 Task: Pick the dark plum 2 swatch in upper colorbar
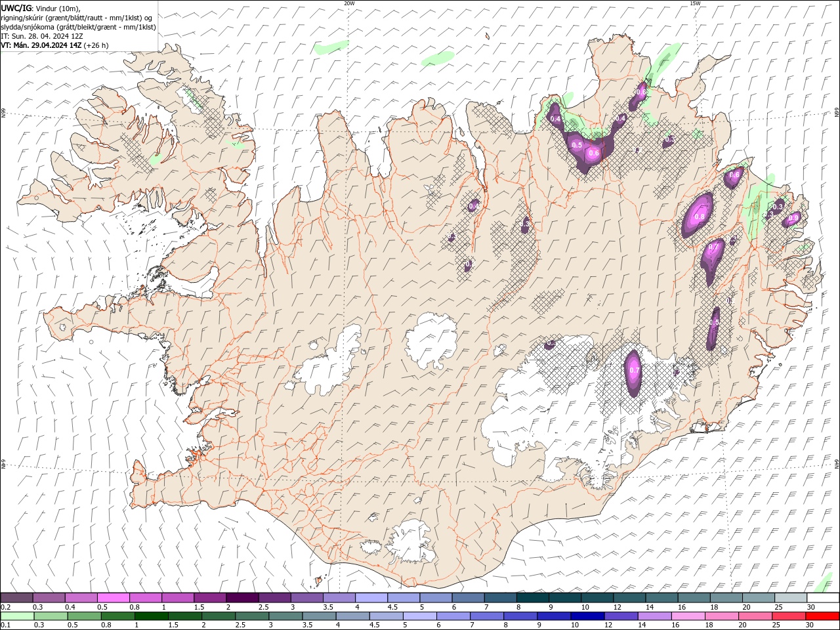tap(242, 598)
